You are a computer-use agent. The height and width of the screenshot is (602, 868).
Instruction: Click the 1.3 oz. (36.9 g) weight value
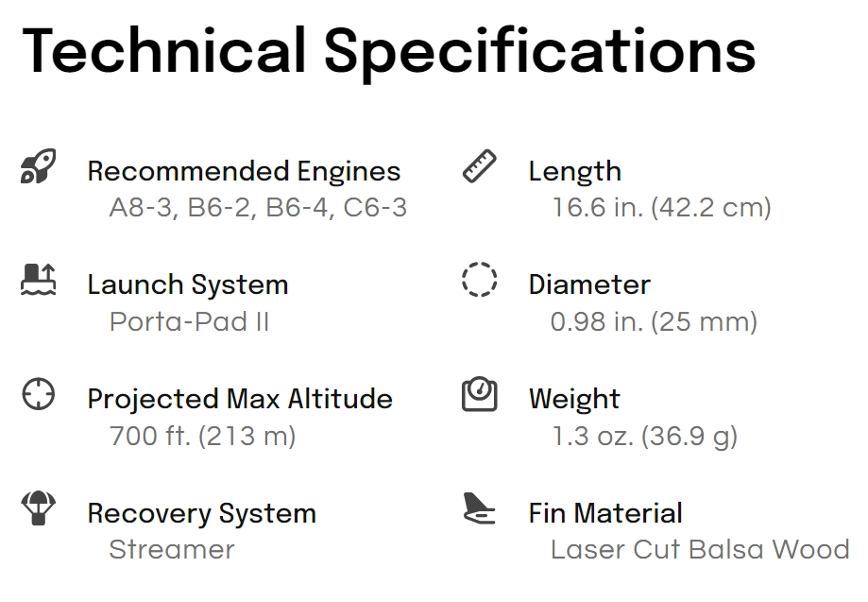645,437
